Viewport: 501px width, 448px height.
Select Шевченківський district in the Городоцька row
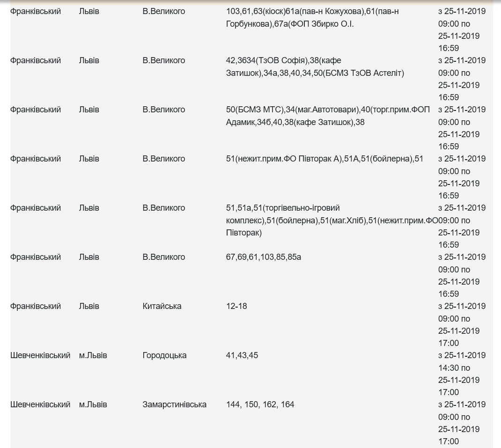[x=40, y=355]
